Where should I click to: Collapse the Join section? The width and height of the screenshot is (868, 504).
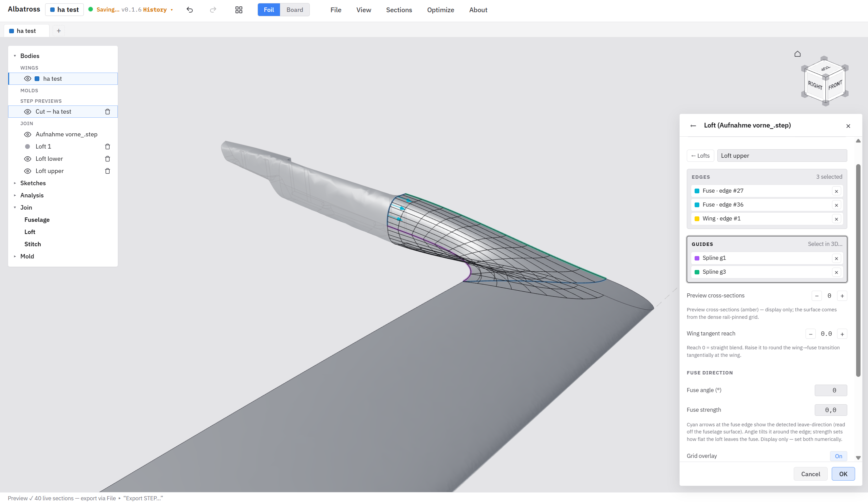pyautogui.click(x=15, y=208)
